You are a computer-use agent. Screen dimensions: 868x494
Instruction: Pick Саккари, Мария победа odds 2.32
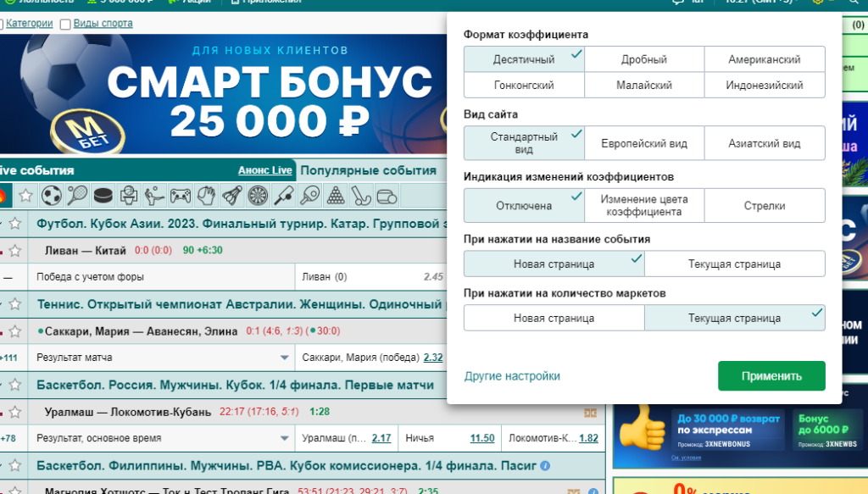(x=433, y=358)
